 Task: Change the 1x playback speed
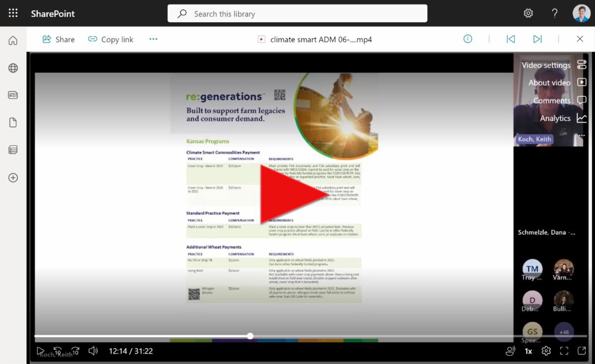(529, 351)
